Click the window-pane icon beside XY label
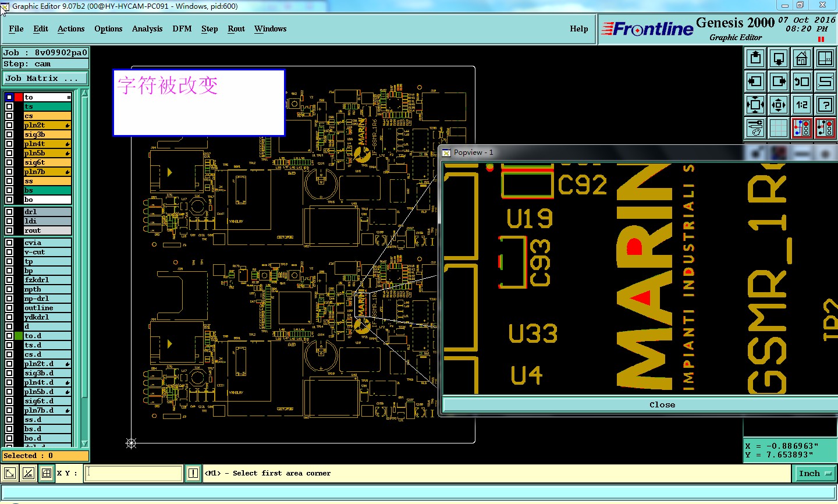 pos(47,473)
